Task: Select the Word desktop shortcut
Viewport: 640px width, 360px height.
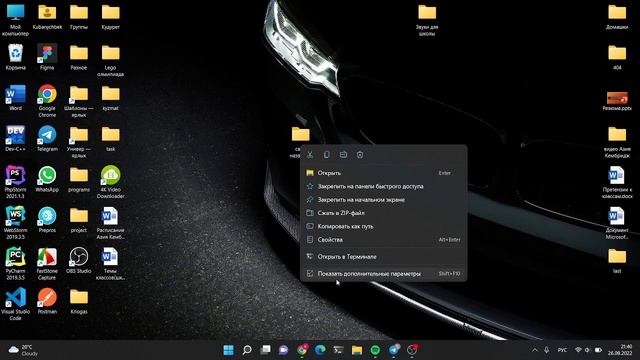Action: pyautogui.click(x=16, y=98)
